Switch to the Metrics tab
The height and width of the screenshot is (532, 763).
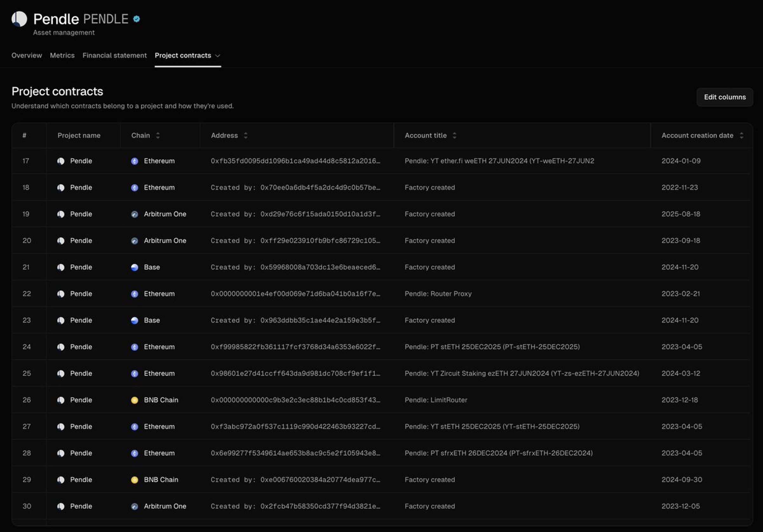pyautogui.click(x=62, y=56)
